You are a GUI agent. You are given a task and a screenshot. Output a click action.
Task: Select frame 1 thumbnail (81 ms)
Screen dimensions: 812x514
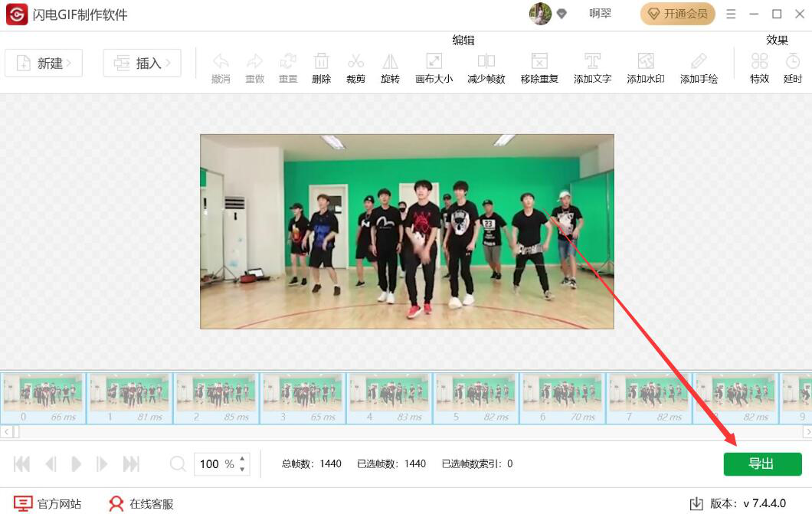[129, 398]
